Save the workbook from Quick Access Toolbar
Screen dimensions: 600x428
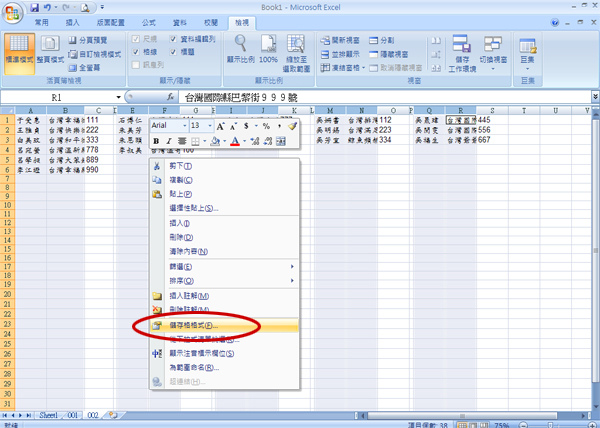[34, 7]
